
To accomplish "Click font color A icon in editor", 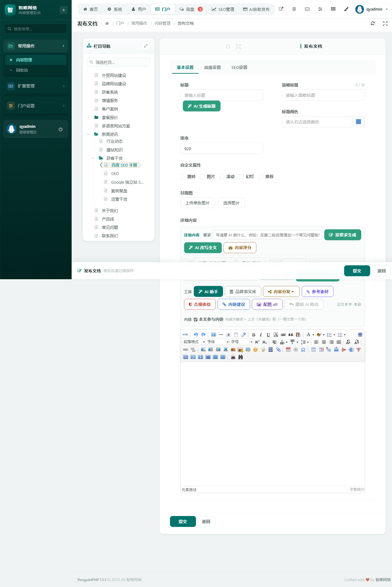I will (x=308, y=335).
